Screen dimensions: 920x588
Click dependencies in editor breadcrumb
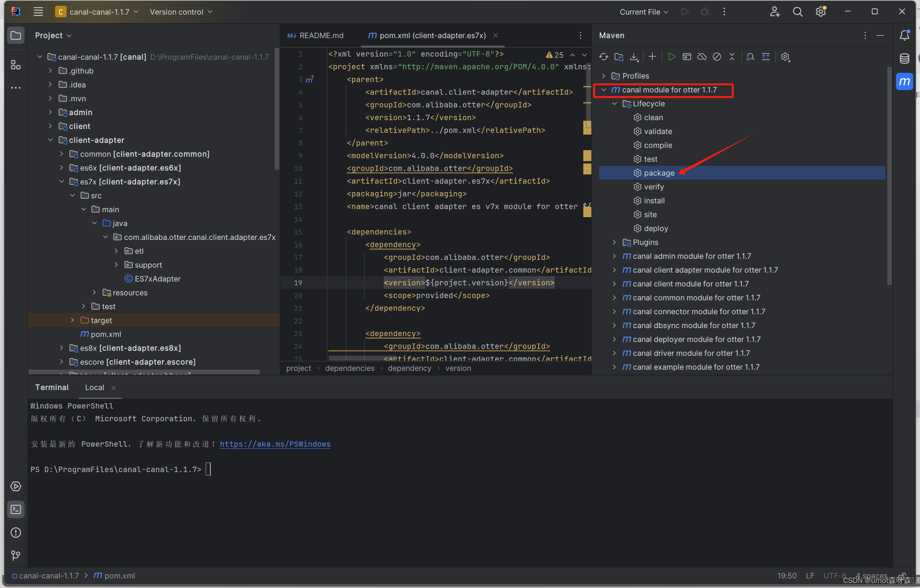349,368
